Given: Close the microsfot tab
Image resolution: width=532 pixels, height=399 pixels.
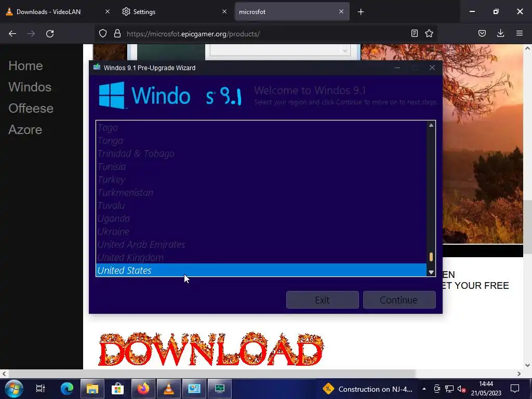Looking at the screenshot, I should click(x=341, y=11).
